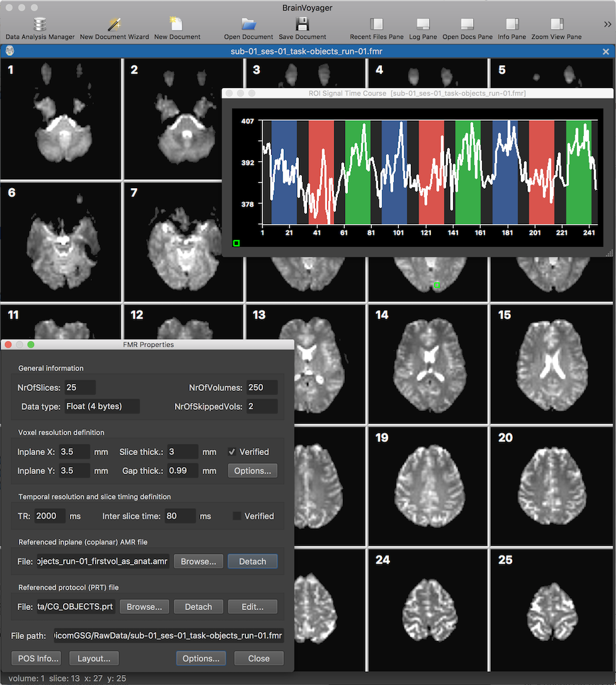Viewport: 616px width, 685px height.
Task: Select brain slice 25 thumbnail
Action: [x=551, y=610]
